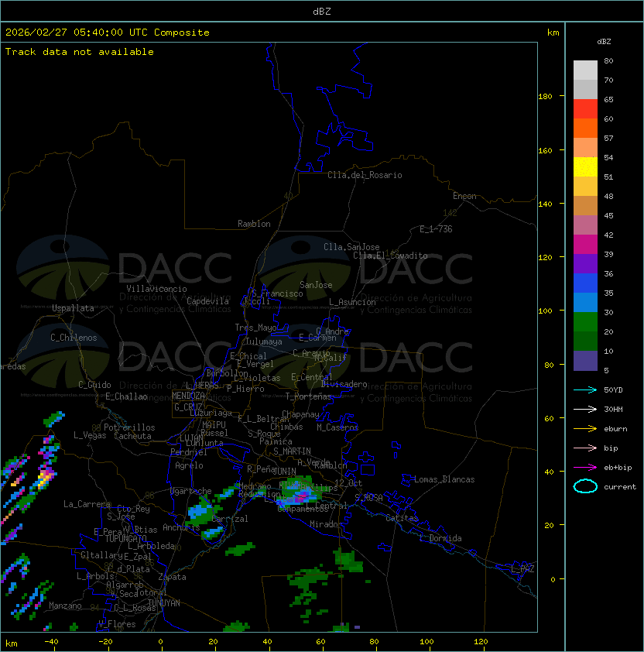The image size is (644, 652).
Task: Click the Zapata label
Action: click(172, 577)
